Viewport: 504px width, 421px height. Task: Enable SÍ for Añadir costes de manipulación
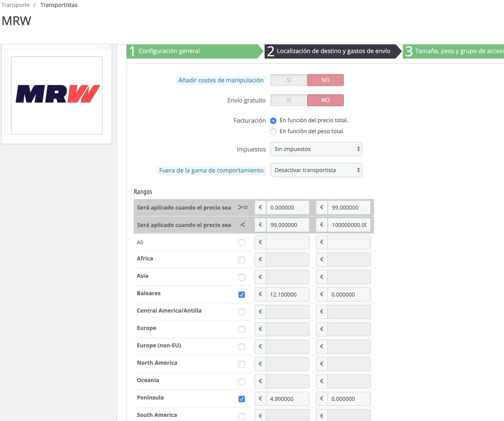pyautogui.click(x=289, y=80)
